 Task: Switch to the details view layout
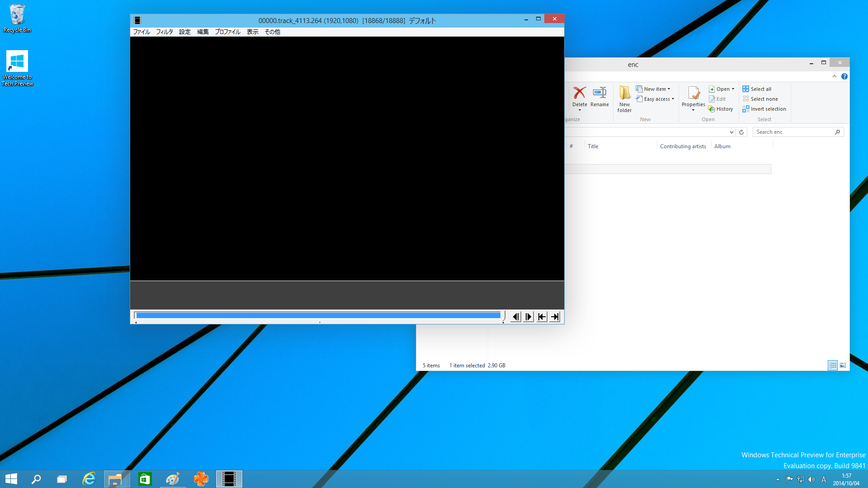[833, 365]
